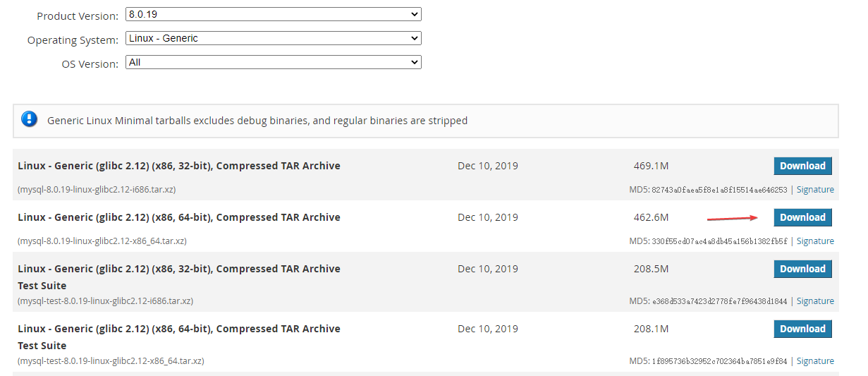Open the Product Version dropdown
868x376 pixels.
click(x=273, y=14)
